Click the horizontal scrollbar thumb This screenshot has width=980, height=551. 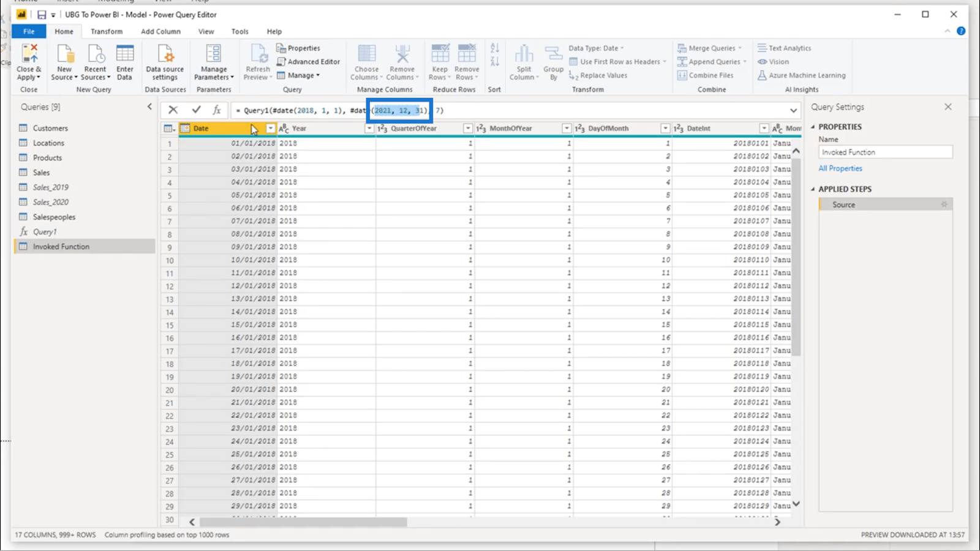[303, 522]
